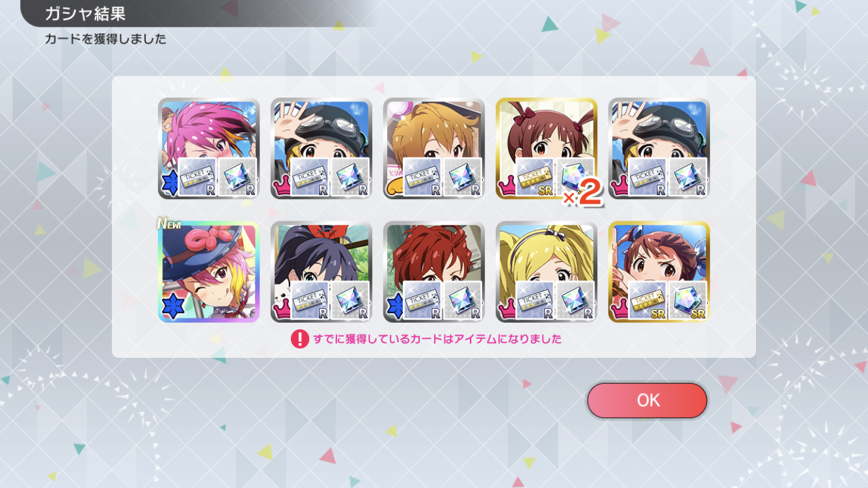Tap the last goggles card in the top row
This screenshot has height=488, width=868.
click(659, 148)
